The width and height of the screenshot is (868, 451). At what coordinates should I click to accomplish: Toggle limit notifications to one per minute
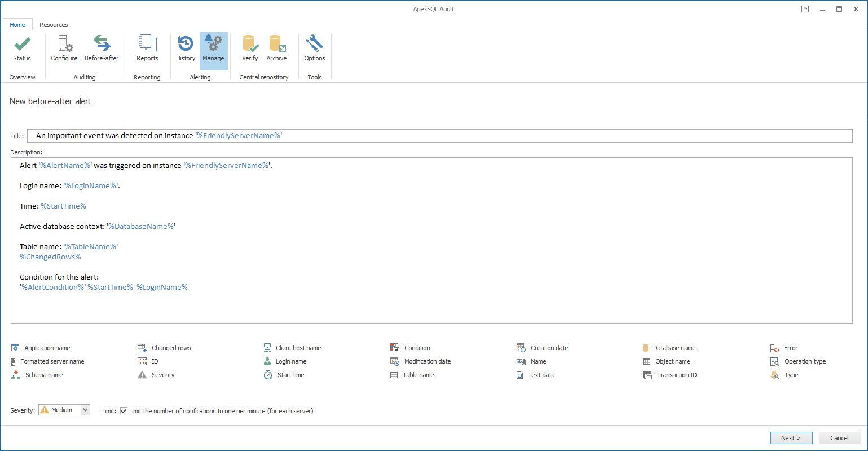point(124,411)
